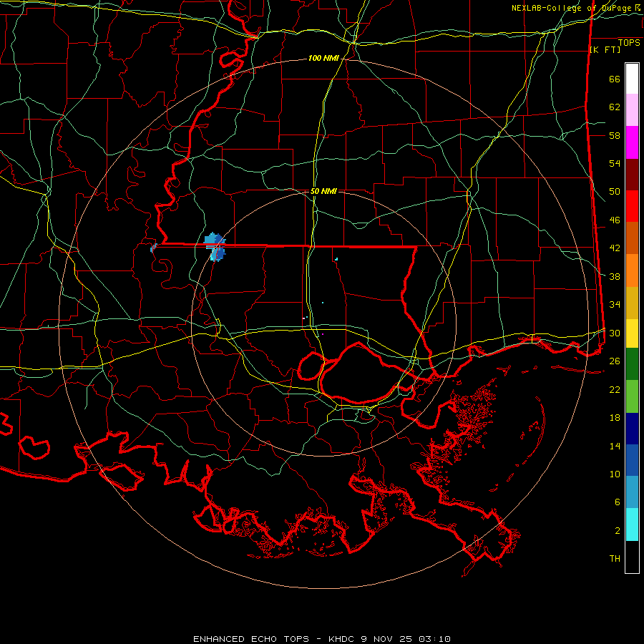Click the legend value "10"
Screen dimensions: 644x644
pyautogui.click(x=615, y=474)
